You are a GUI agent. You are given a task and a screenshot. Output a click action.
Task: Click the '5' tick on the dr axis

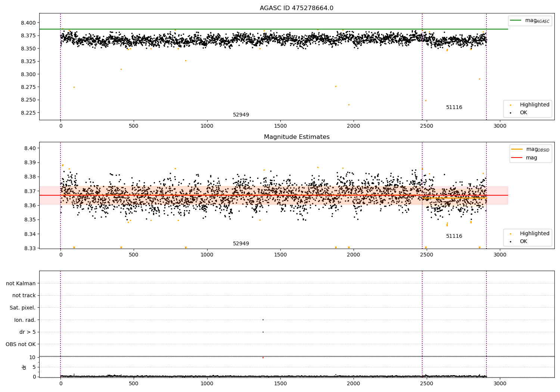pos(34,367)
